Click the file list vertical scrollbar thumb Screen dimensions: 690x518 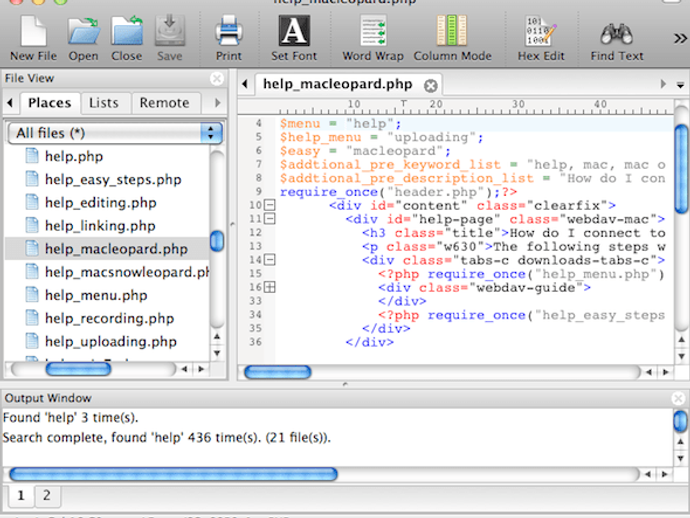click(217, 241)
